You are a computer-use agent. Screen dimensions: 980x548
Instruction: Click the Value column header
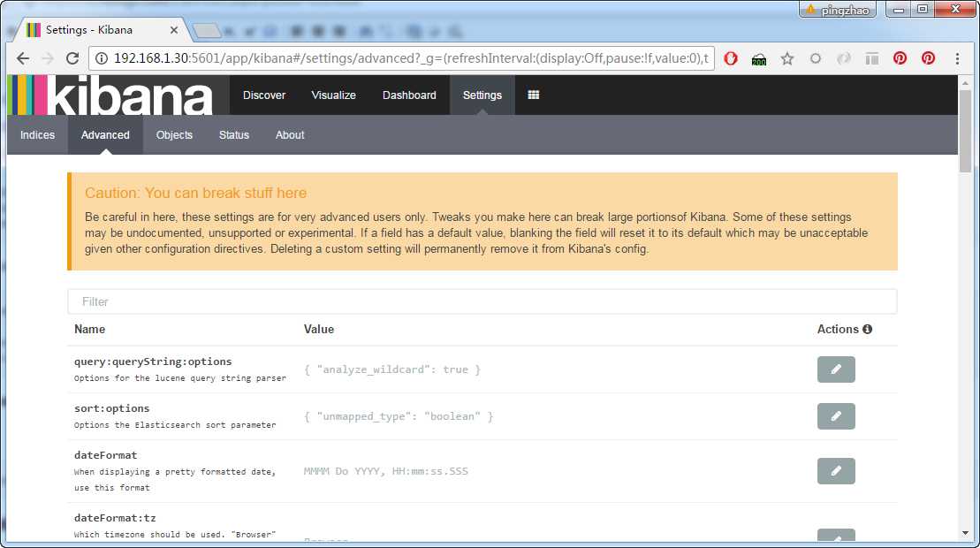point(319,330)
